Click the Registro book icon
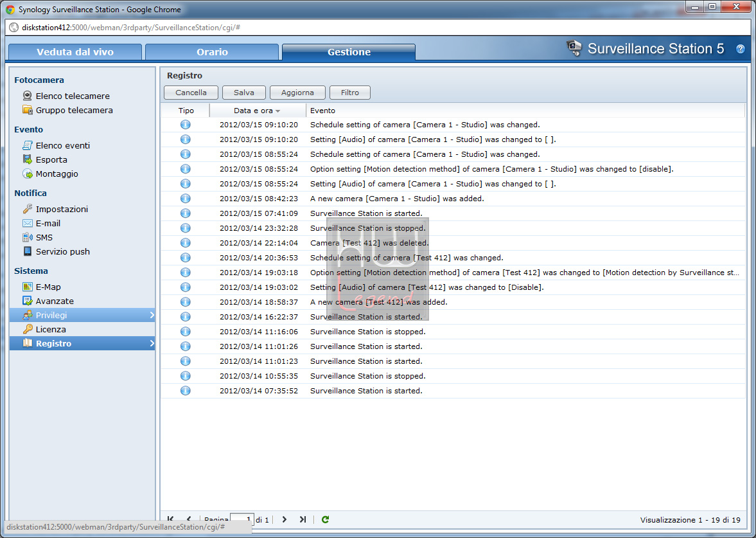The height and width of the screenshot is (538, 756). coord(28,343)
